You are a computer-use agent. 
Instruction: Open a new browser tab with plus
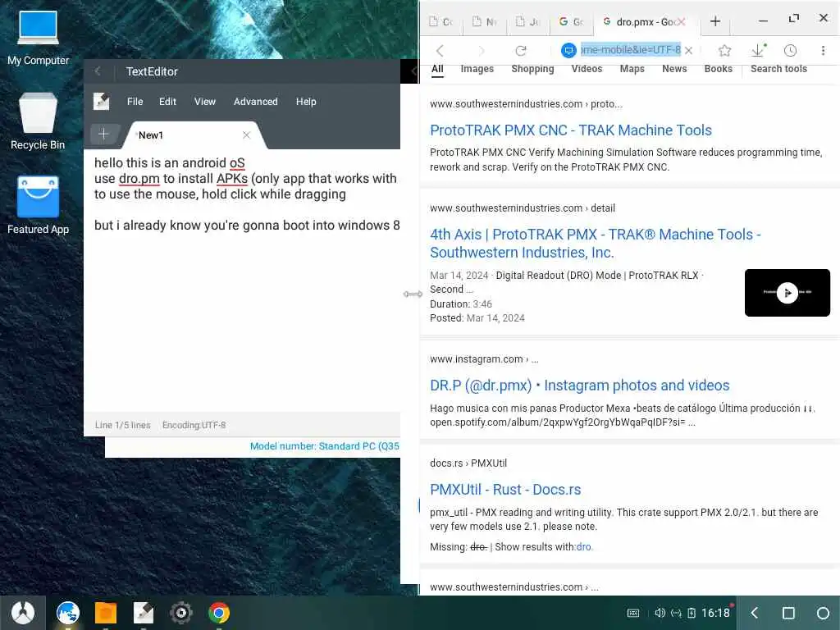715,21
